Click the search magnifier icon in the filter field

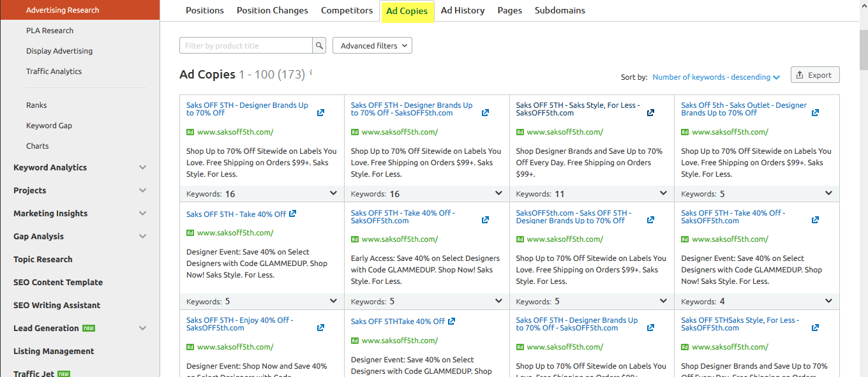tap(319, 45)
